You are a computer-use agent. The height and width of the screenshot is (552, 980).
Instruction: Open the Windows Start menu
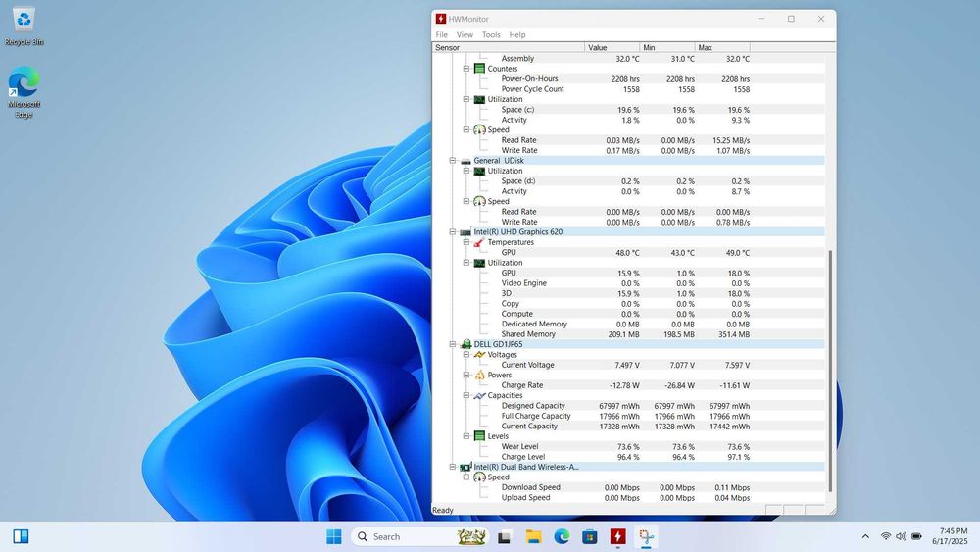(x=334, y=536)
